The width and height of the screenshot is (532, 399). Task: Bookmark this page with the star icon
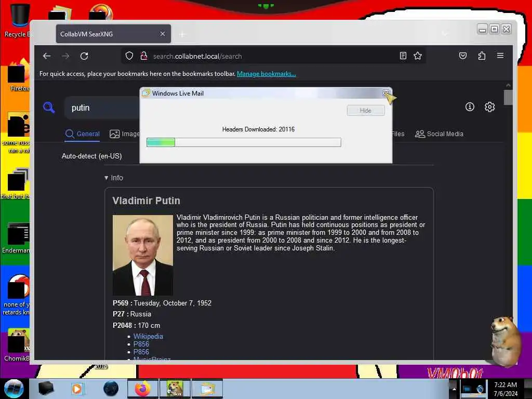(x=418, y=56)
